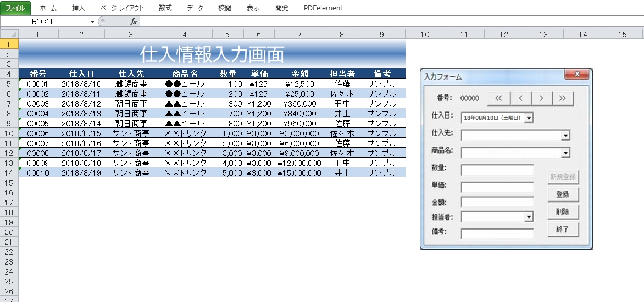Switch to the ホーム ribbon tab
The height and width of the screenshot is (302, 644).
pos(48,8)
